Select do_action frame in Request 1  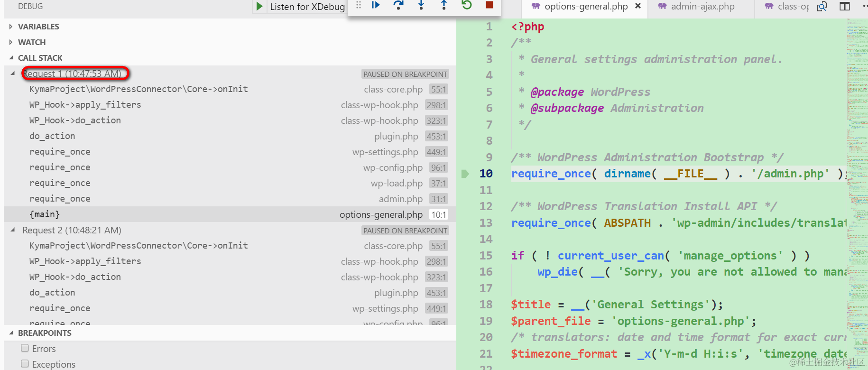pyautogui.click(x=230, y=136)
